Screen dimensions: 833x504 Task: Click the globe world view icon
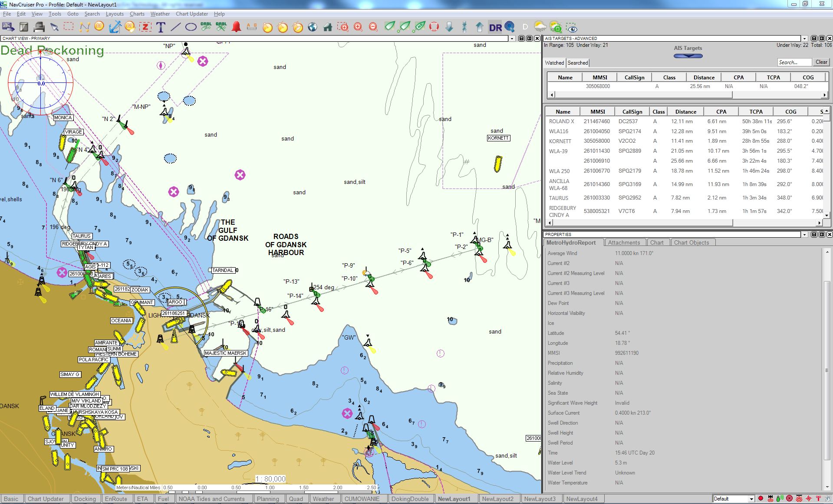[x=313, y=27]
